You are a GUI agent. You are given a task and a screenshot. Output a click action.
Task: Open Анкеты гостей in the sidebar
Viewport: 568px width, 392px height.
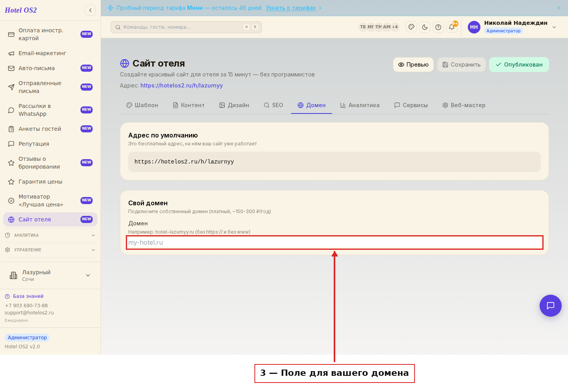click(x=50, y=129)
